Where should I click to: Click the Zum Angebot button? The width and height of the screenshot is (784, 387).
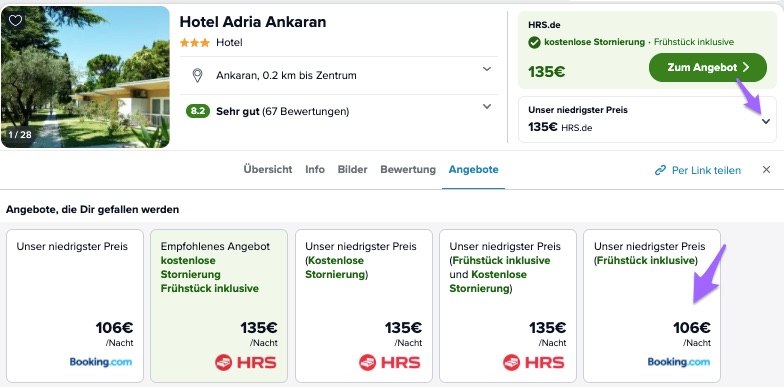point(708,68)
